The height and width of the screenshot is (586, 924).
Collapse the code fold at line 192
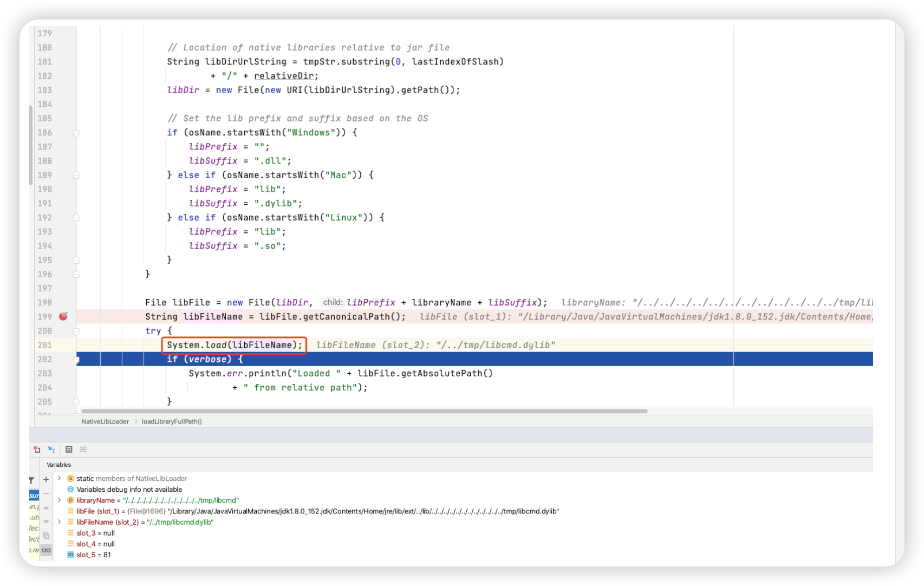[76, 217]
